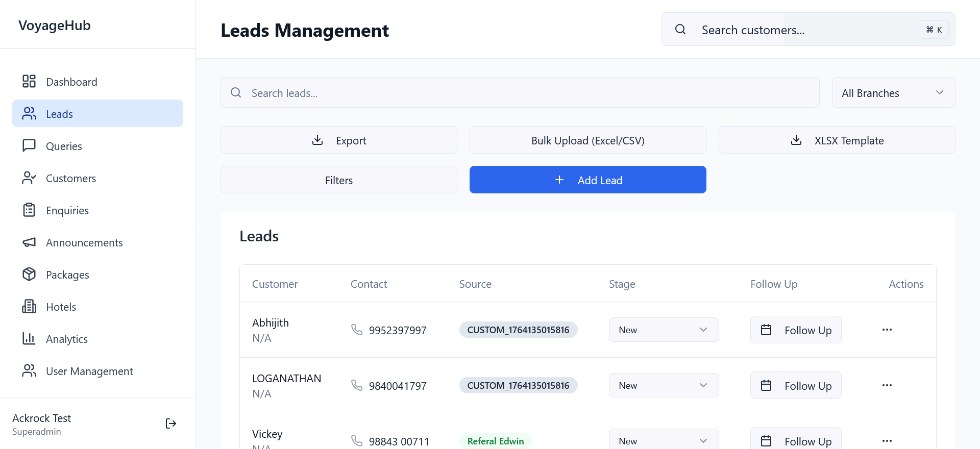This screenshot has width=980, height=449.
Task: Click the phone icon next to 98843 00711
Action: [357, 441]
